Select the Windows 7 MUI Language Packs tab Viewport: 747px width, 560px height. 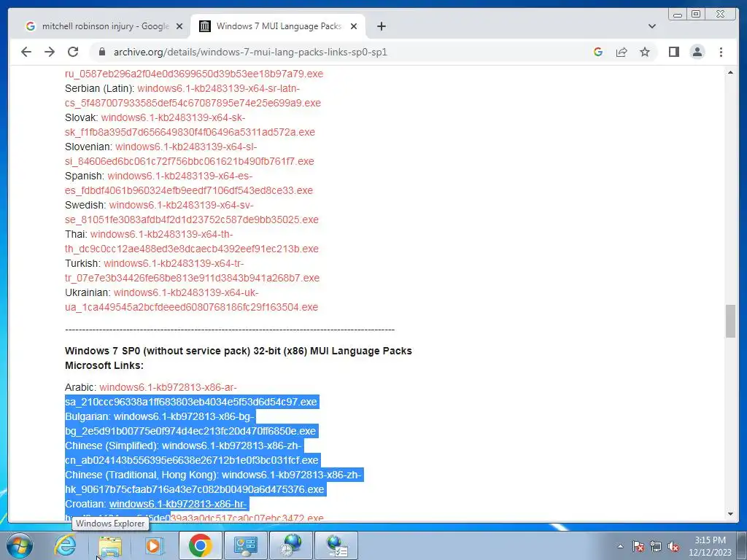[x=278, y=26]
